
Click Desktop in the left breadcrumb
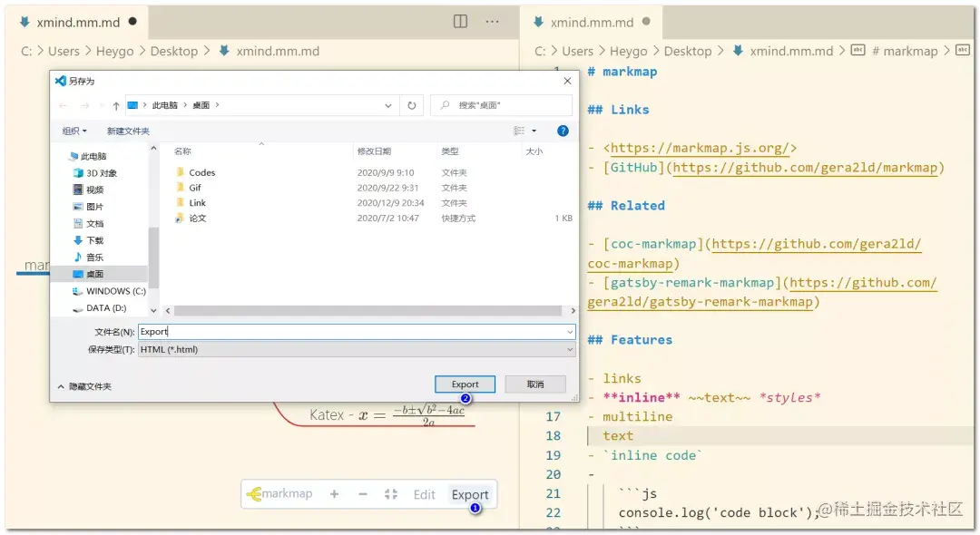[173, 51]
